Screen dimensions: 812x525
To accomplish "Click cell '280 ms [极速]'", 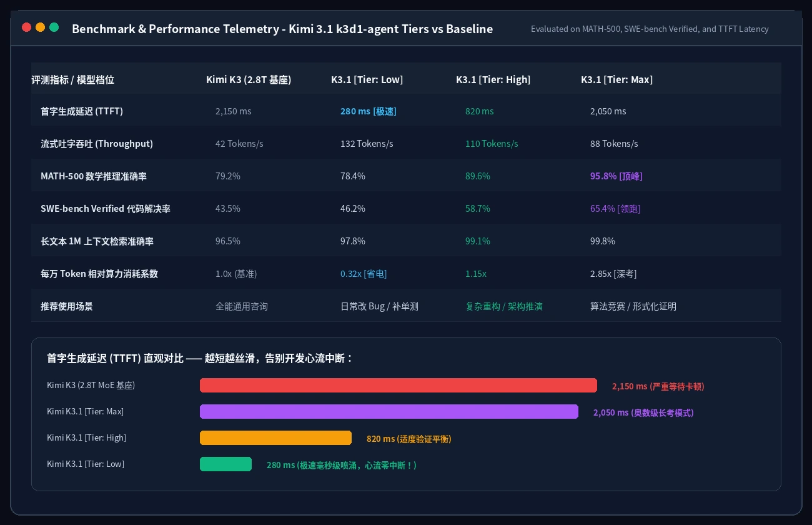I will pyautogui.click(x=369, y=111).
